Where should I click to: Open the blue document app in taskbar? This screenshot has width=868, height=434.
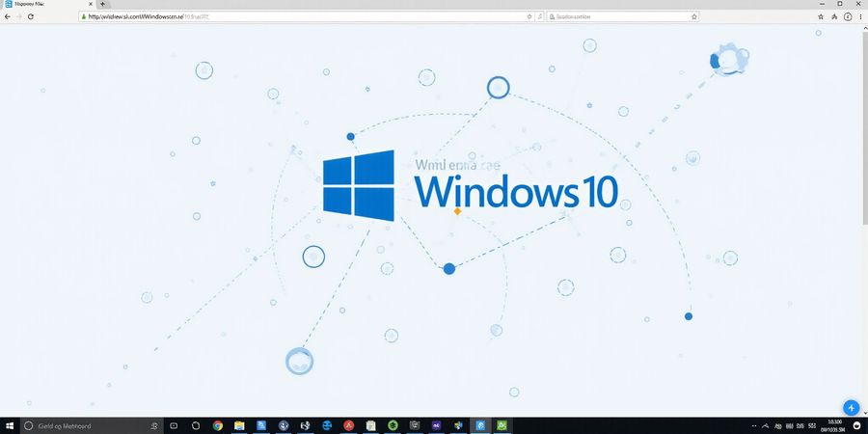261,425
